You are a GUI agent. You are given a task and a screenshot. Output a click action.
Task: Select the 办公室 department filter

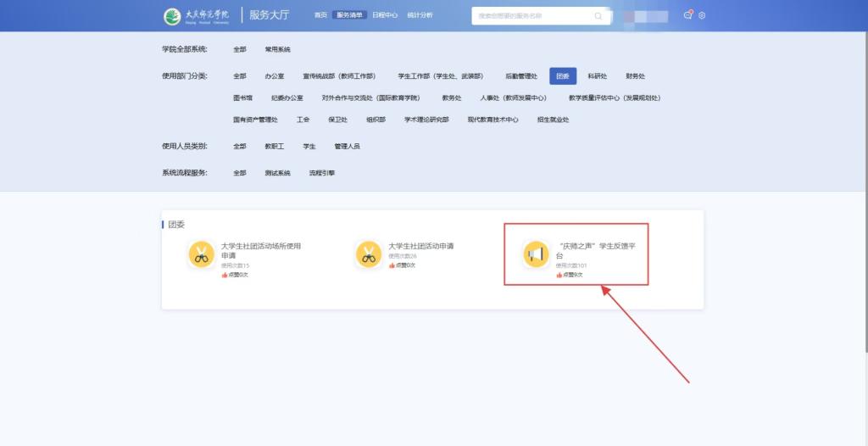[274, 75]
